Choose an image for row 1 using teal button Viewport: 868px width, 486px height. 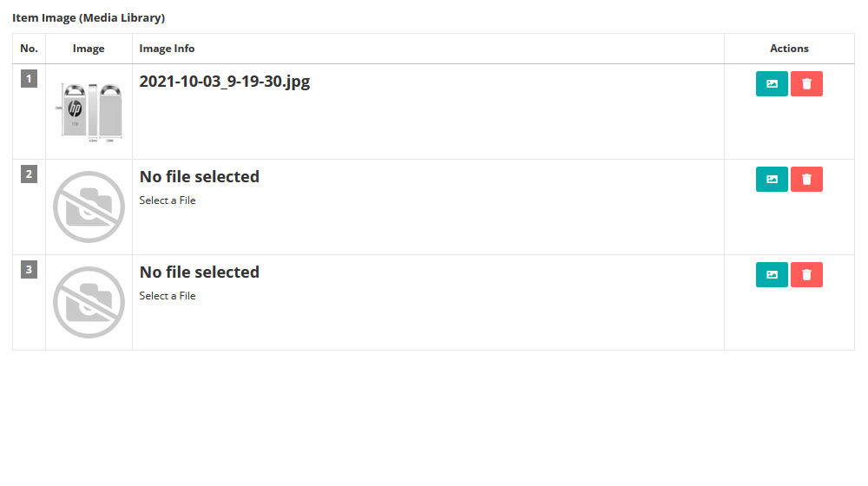coord(772,83)
